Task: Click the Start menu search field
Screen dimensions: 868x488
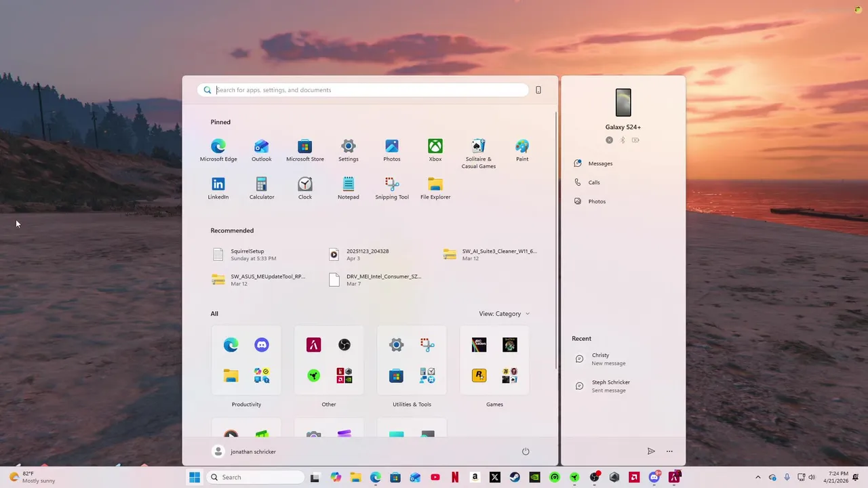Action: pos(363,90)
